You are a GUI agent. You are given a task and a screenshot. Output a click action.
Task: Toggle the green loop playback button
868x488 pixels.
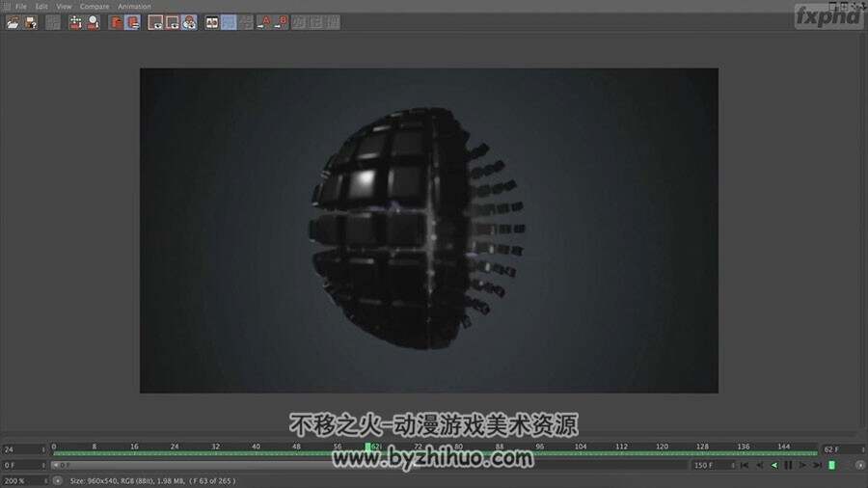[x=831, y=465]
